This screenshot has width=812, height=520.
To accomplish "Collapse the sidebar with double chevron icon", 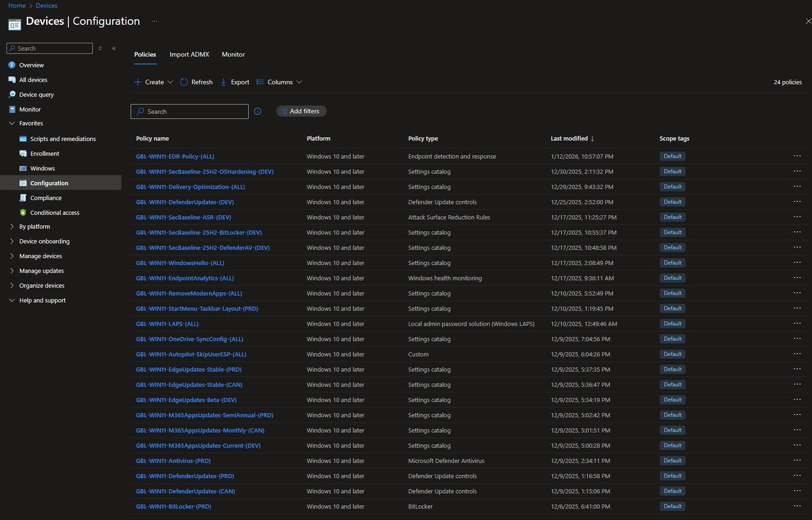I will click(x=114, y=48).
